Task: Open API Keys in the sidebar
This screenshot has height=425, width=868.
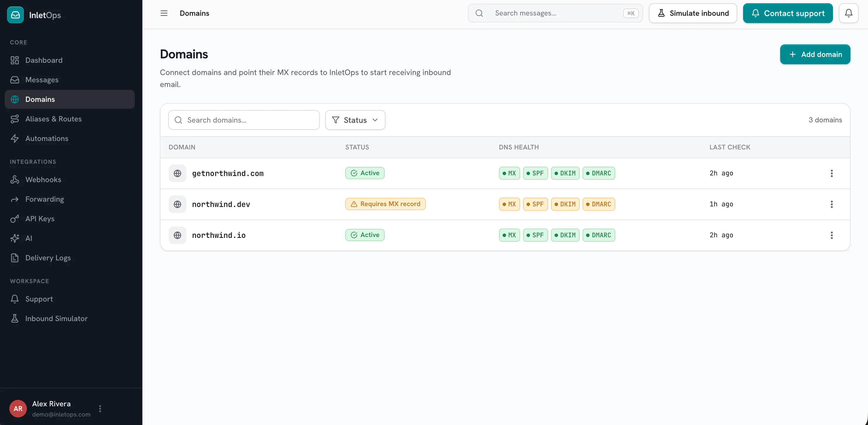Action: (x=70, y=219)
